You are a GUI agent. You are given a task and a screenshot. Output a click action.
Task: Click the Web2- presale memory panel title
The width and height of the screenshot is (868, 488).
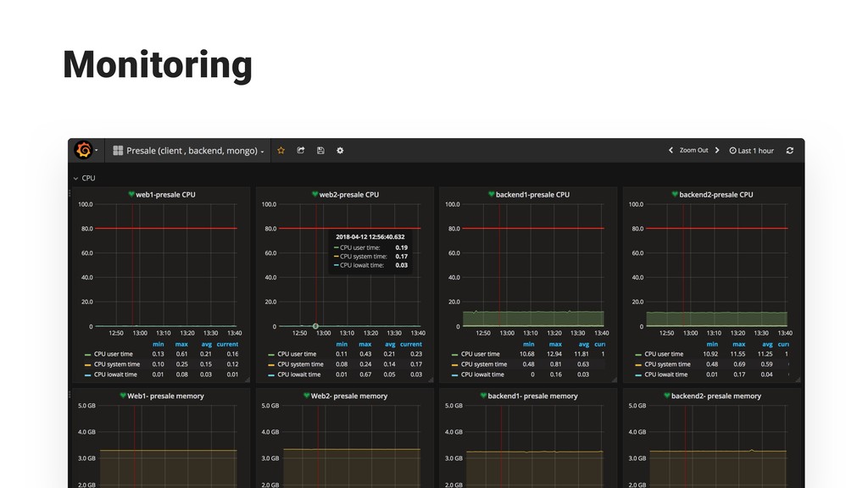[x=348, y=396]
